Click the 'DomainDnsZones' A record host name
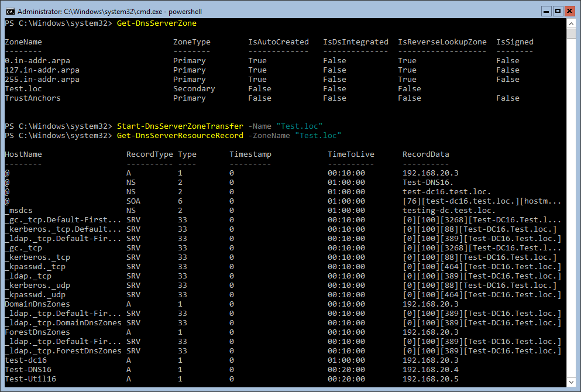The image size is (581, 392). coord(37,304)
